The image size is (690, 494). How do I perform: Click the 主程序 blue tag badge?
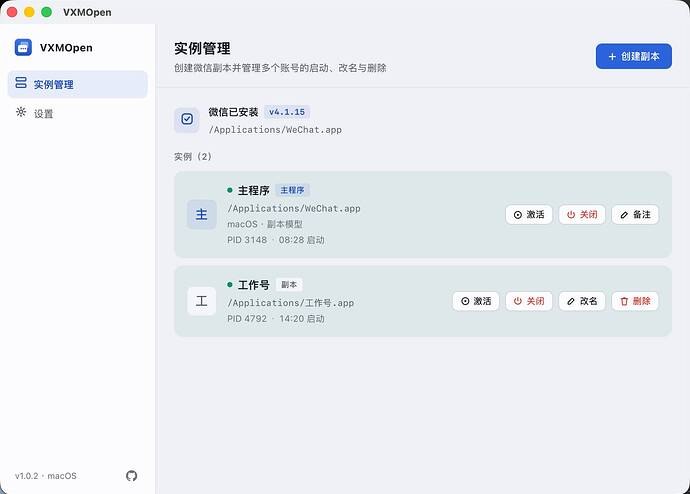pyautogui.click(x=292, y=190)
